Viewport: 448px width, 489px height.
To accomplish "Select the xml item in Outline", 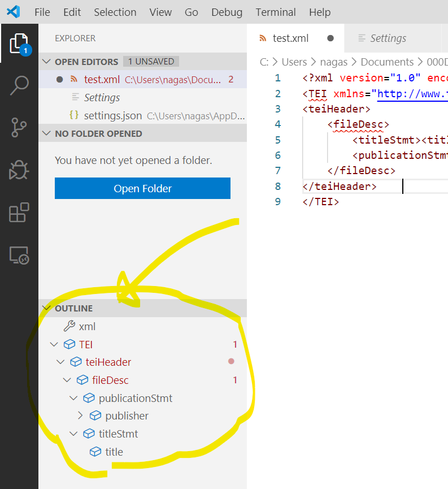I will click(142, 326).
